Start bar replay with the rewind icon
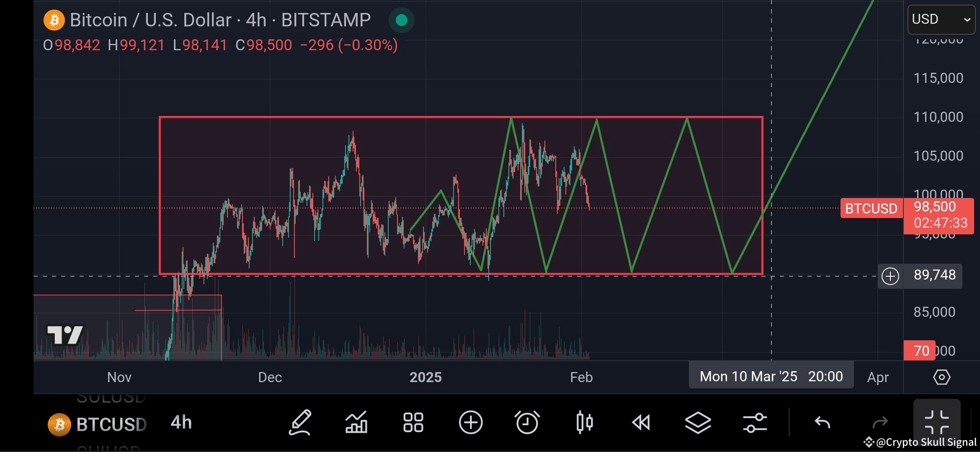Viewport: 980px width, 452px height. coord(642,423)
